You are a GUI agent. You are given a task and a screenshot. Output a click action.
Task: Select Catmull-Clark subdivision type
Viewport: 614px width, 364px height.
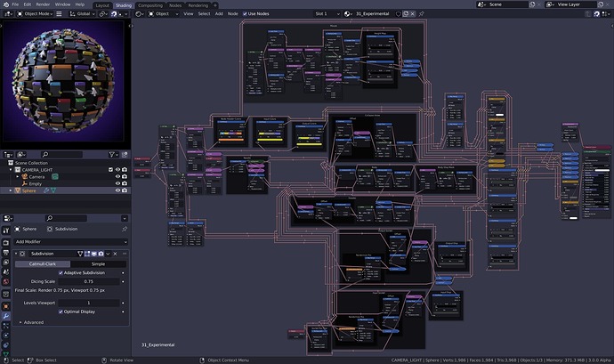(43, 264)
